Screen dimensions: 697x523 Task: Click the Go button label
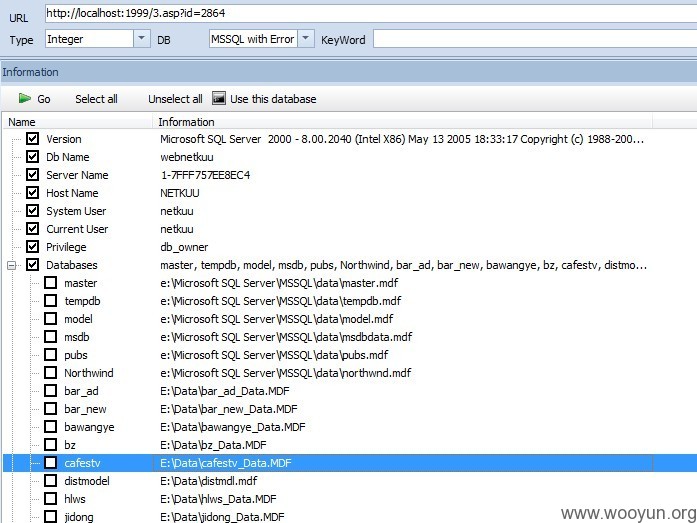[44, 99]
